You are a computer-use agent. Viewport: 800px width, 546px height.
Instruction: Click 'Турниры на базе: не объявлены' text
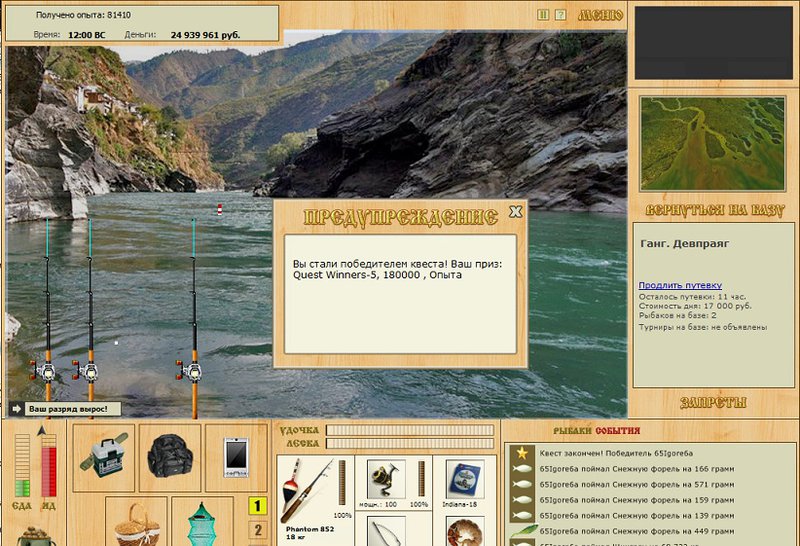[x=703, y=327]
